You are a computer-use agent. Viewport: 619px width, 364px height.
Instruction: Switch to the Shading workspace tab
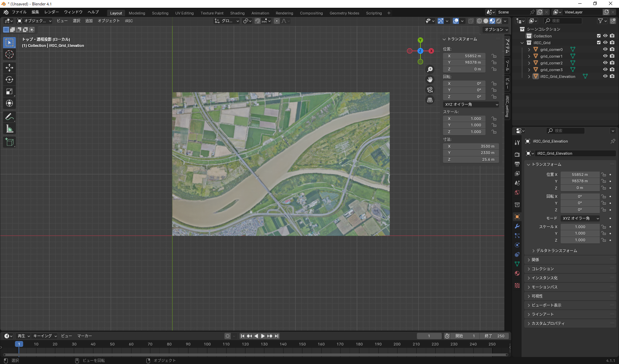click(x=237, y=13)
